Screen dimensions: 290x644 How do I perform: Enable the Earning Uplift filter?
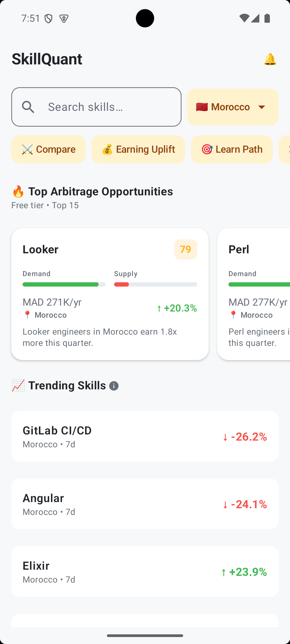click(138, 149)
